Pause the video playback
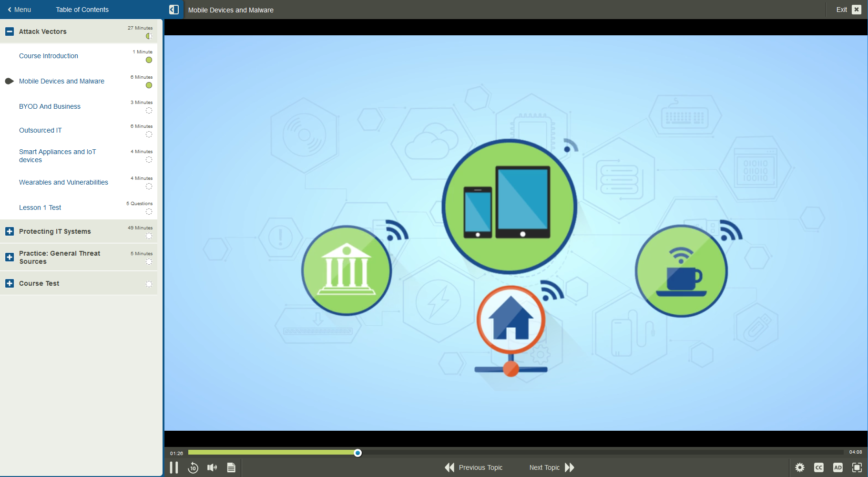Screen dimensions: 868x477 click(174, 467)
